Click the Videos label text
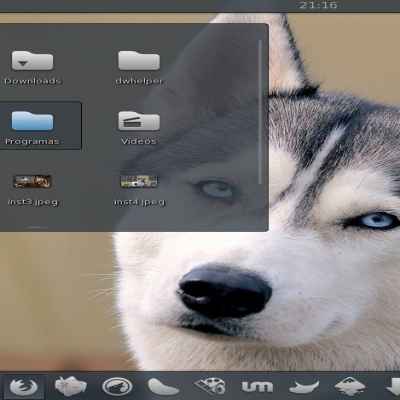This screenshot has height=400, width=400. coord(139,141)
